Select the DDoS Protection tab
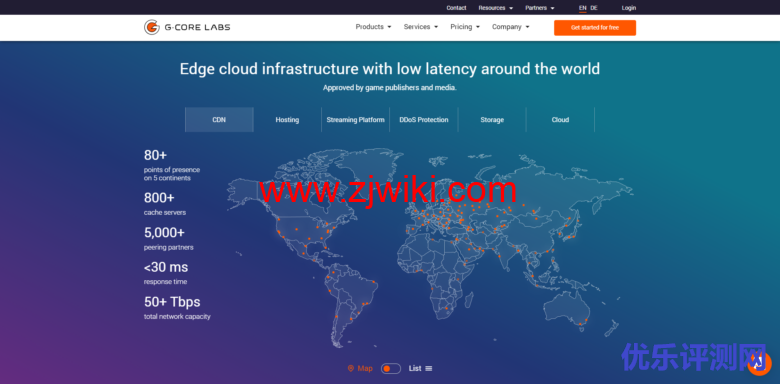This screenshot has width=780, height=384. pos(424,120)
